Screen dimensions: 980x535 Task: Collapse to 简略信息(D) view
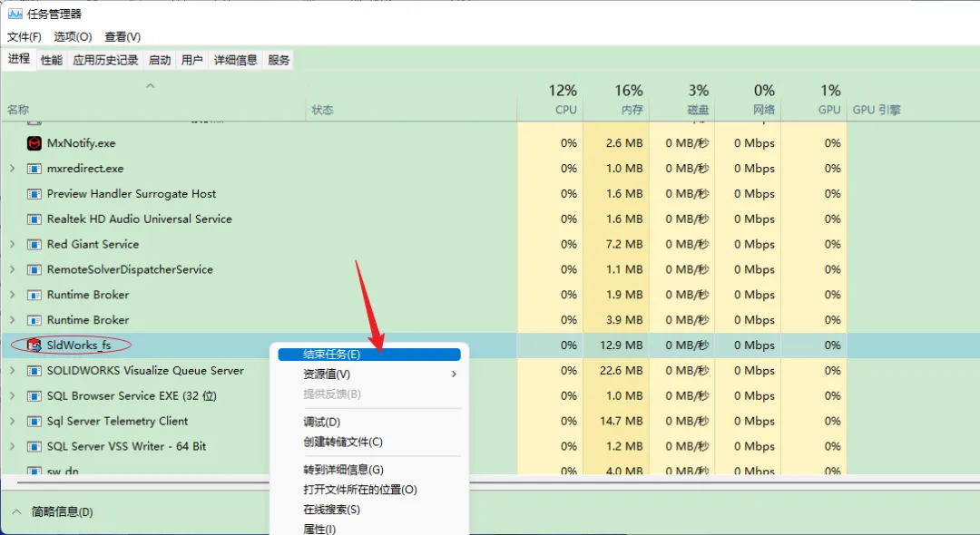[x=54, y=512]
